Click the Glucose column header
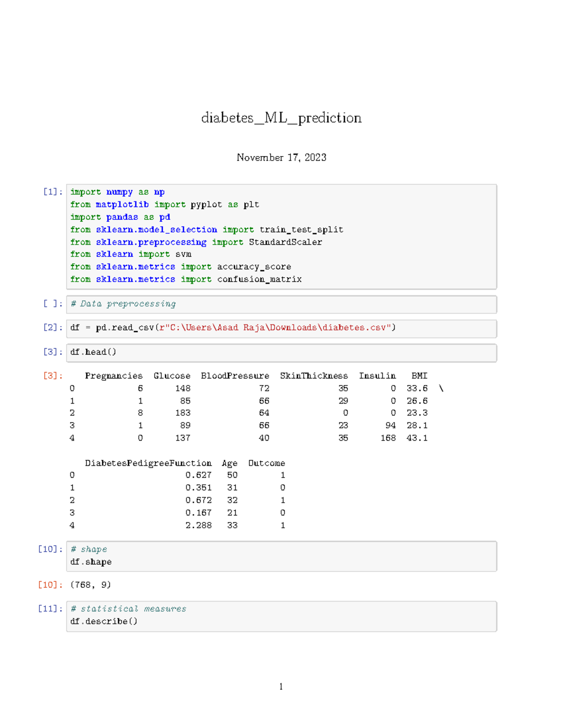The width and height of the screenshot is (563, 728). tap(172, 376)
